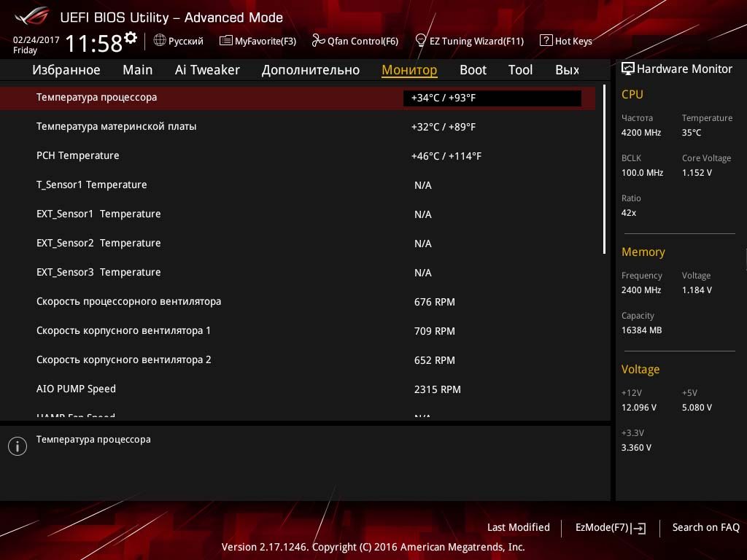Click the settings gear next to the clock

tap(131, 38)
